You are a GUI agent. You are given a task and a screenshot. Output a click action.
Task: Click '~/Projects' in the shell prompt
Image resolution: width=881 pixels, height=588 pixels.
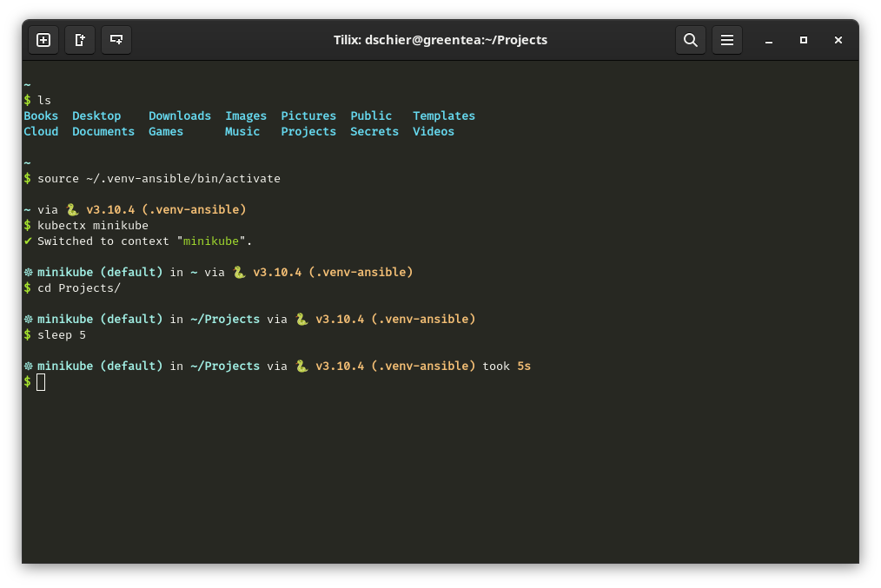click(224, 366)
